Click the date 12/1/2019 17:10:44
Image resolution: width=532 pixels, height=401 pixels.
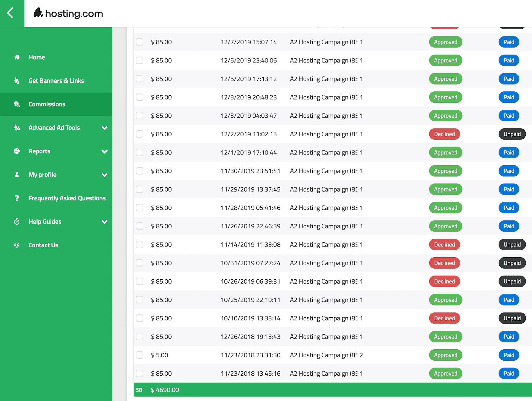pyautogui.click(x=249, y=152)
